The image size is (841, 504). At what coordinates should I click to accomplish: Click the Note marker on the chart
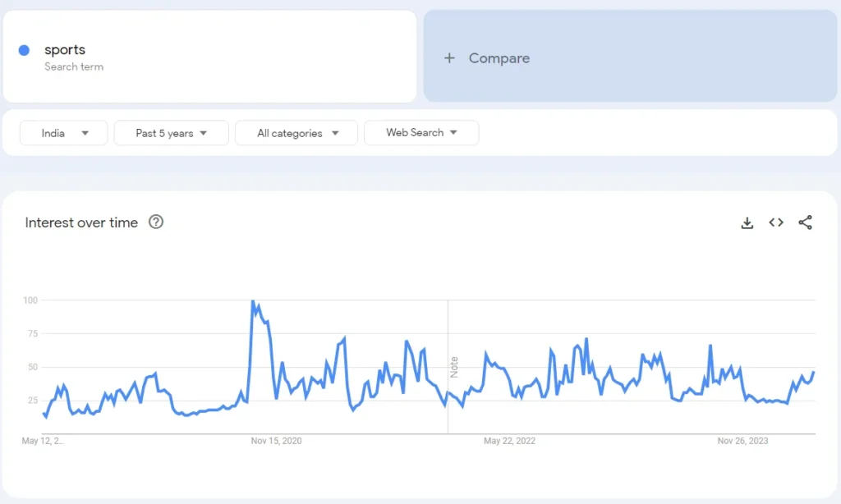(x=454, y=367)
